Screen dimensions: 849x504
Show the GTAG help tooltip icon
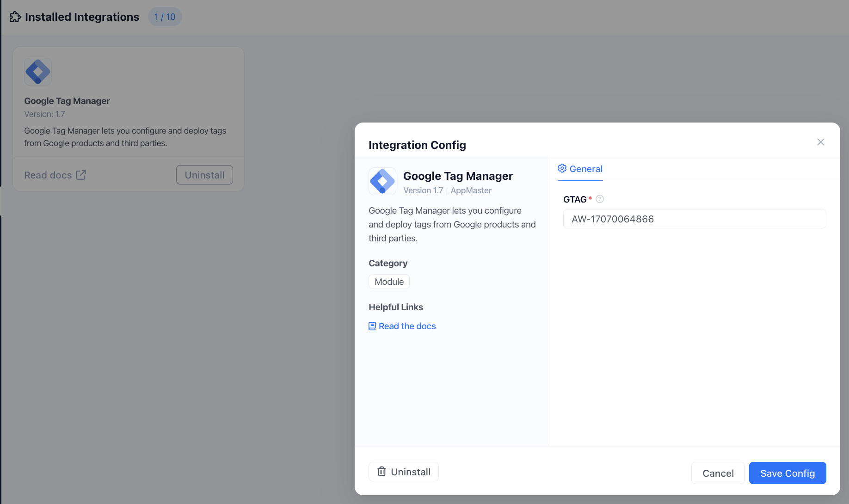click(600, 199)
